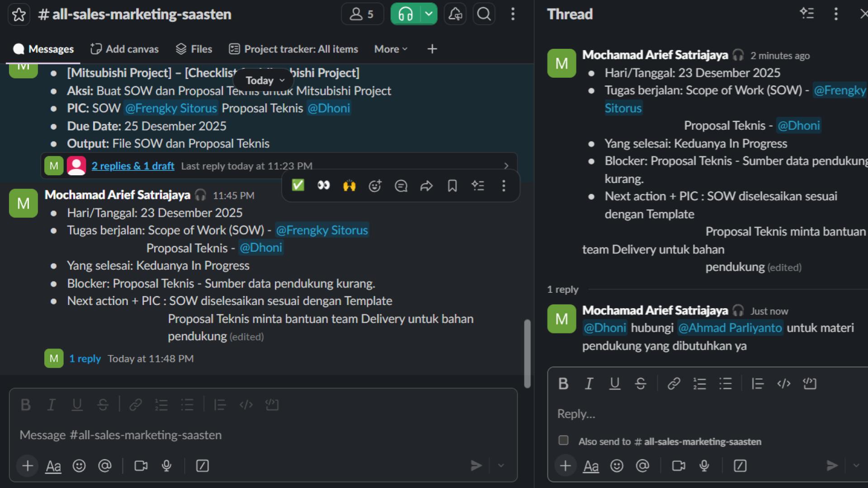
Task: Switch to the Files tab
Action: 194,49
